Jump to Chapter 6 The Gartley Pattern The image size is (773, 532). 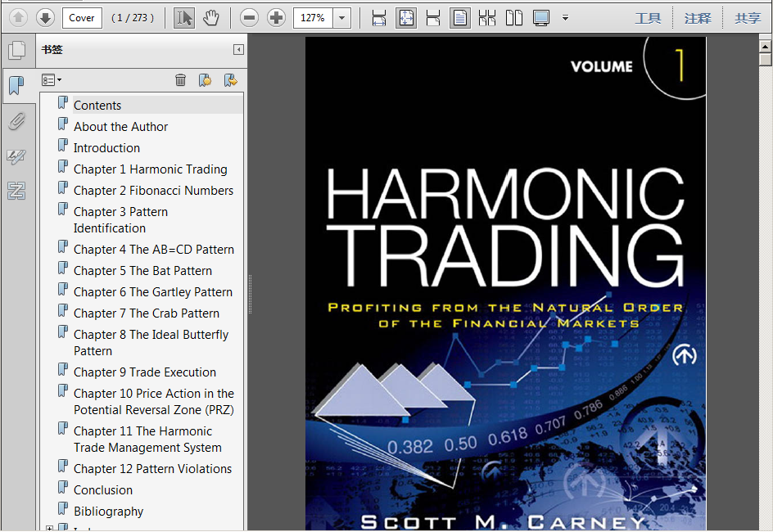(x=153, y=291)
